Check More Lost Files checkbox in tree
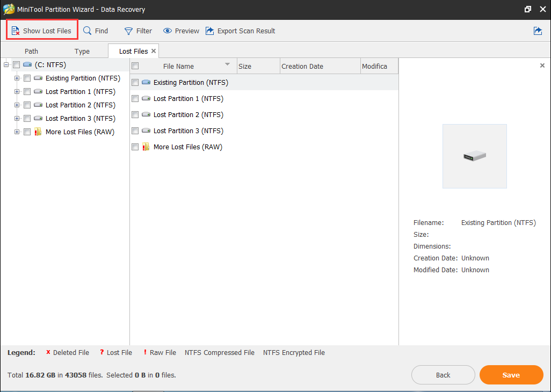551x392 pixels. click(27, 132)
